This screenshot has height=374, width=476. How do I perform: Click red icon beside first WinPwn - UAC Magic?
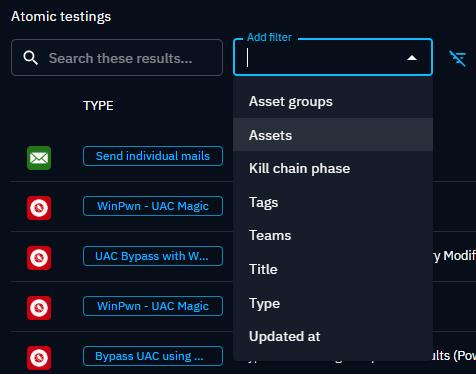[39, 208]
